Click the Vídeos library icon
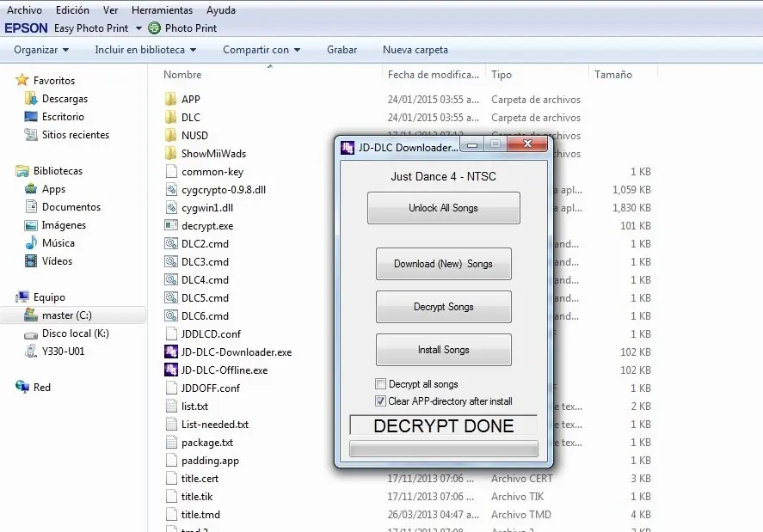The height and width of the screenshot is (532, 763). click(31, 261)
